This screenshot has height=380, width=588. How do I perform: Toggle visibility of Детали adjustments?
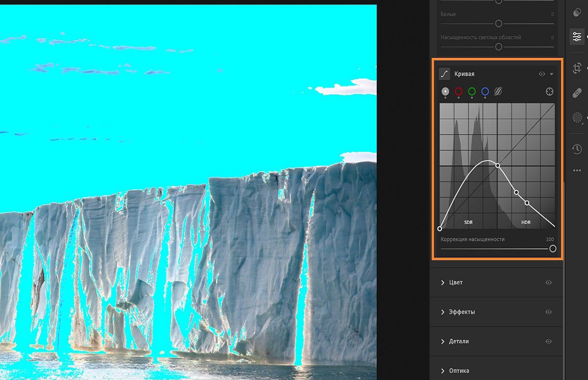point(549,341)
